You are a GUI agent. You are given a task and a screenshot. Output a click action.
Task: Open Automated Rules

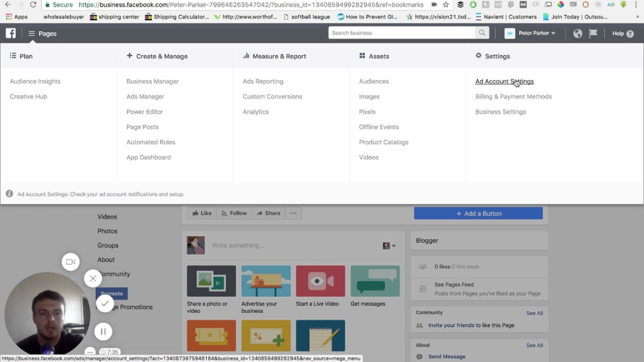151,142
